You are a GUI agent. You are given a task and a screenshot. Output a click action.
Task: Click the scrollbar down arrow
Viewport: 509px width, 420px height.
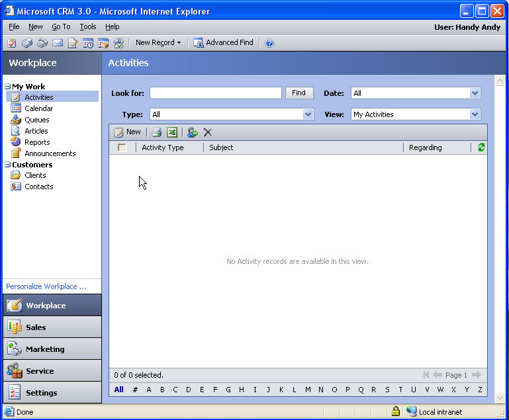click(x=500, y=398)
